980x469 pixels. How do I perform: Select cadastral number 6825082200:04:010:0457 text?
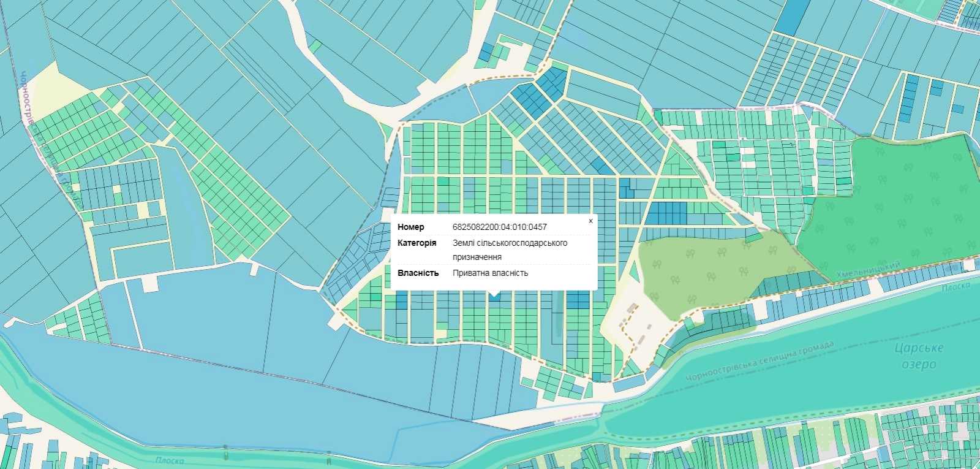tap(500, 227)
